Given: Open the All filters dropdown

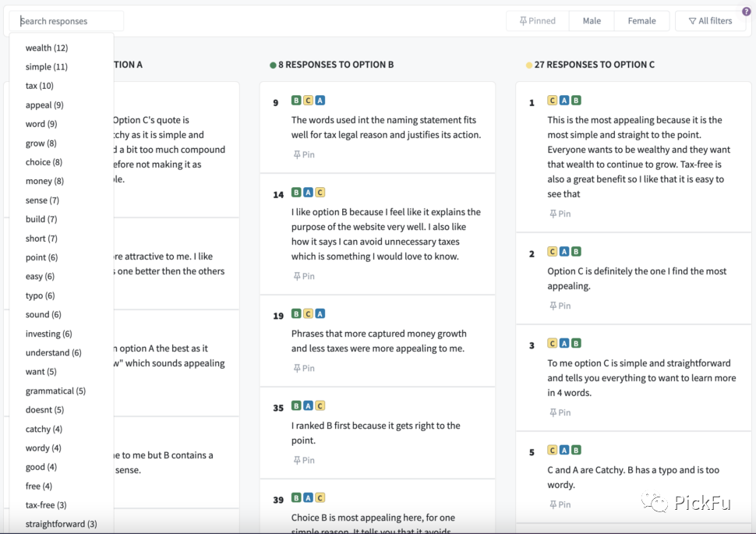Looking at the screenshot, I should coord(710,21).
